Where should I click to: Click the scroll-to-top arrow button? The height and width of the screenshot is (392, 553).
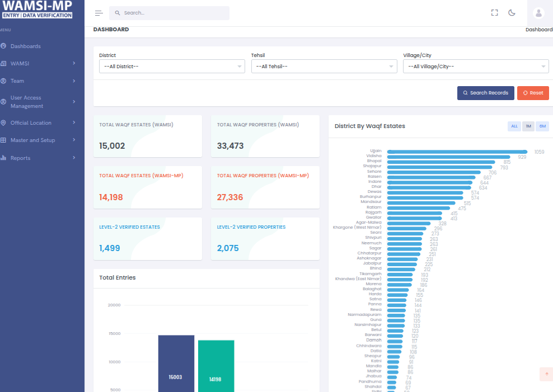[546, 374]
